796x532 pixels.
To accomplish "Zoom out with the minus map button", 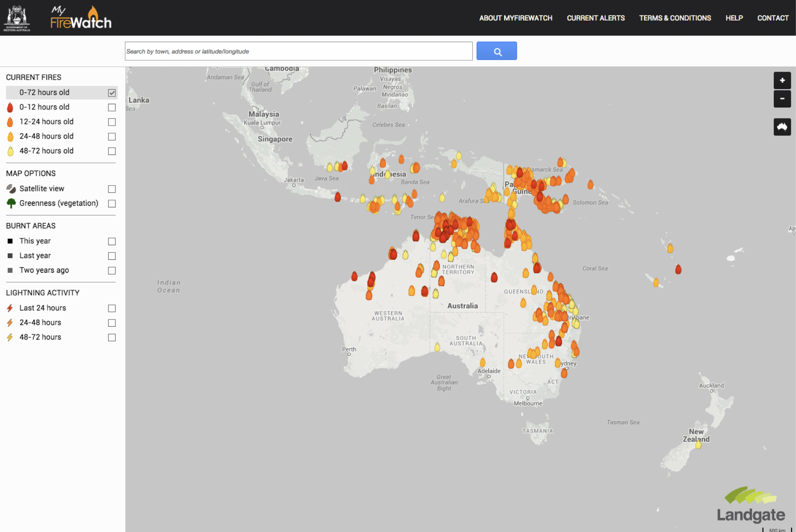I will point(782,99).
